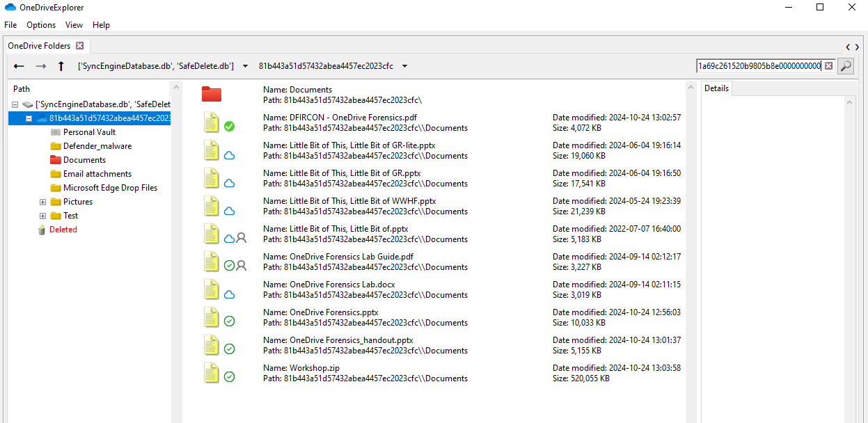Go up one folder level
The width and height of the screenshot is (868, 423).
(61, 66)
